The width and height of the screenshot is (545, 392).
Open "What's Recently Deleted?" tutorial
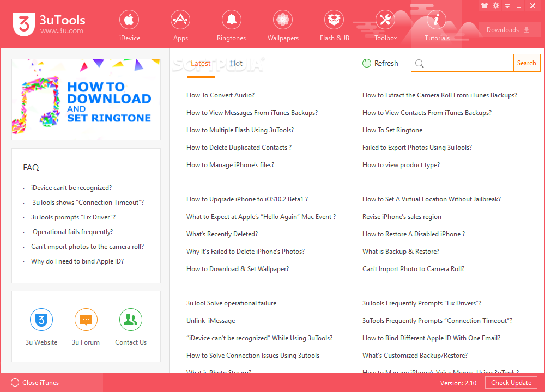[222, 234]
